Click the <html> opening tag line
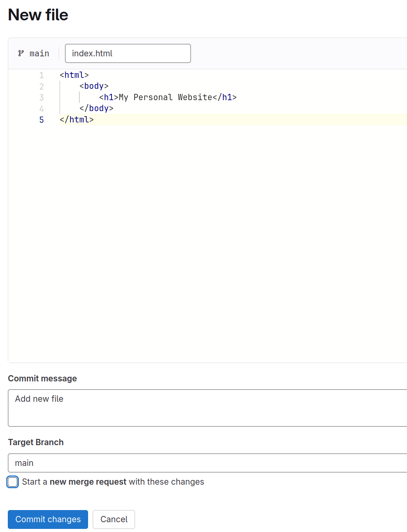The height and width of the screenshot is (532, 407). 74,75
